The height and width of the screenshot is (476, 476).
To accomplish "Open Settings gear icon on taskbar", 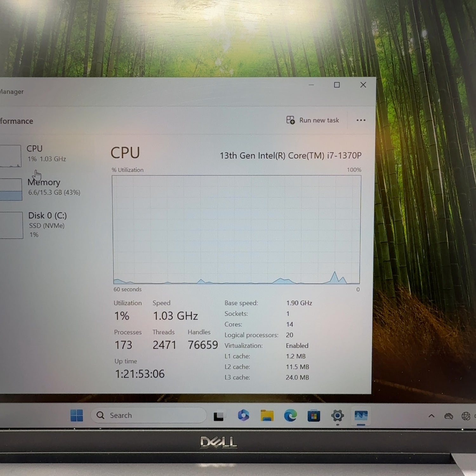I will (x=337, y=415).
